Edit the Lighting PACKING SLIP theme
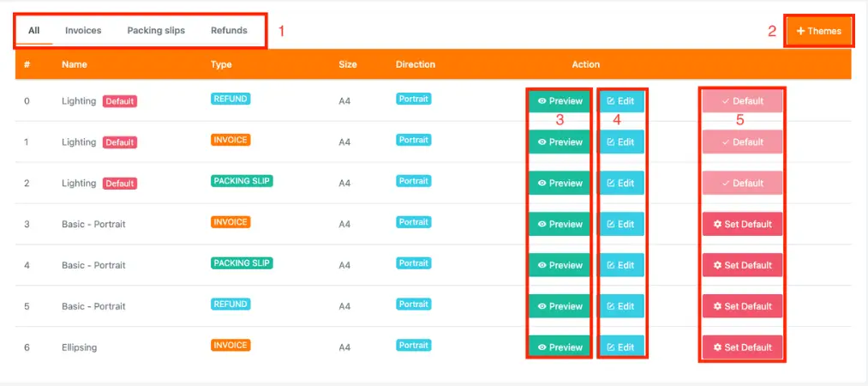This screenshot has width=868, height=386. pyautogui.click(x=621, y=183)
